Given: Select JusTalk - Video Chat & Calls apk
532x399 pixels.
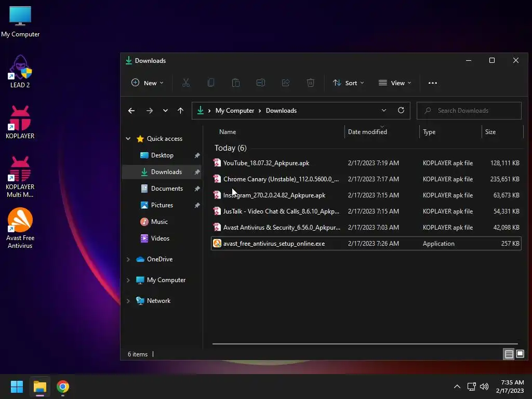Looking at the screenshot, I should 366,211.
